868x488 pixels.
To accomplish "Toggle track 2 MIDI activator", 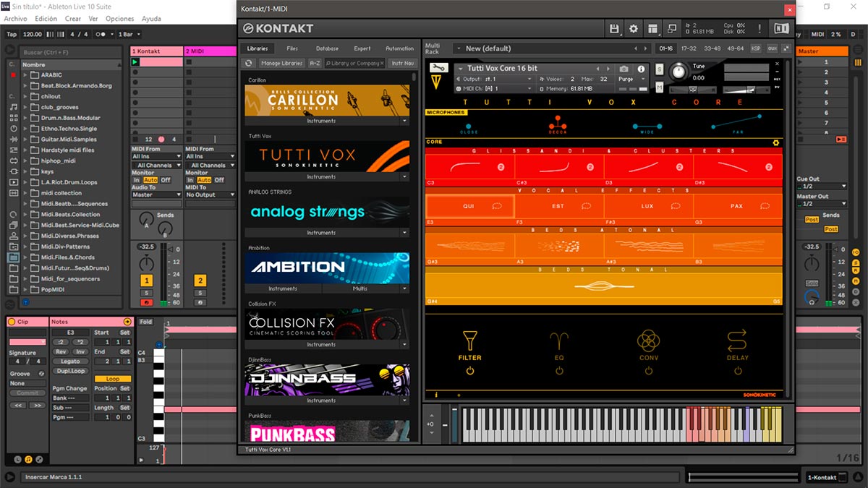I will 200,281.
